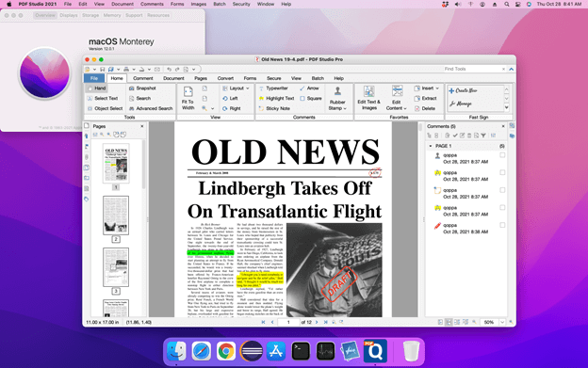Image resolution: width=588 pixels, height=368 pixels.
Task: Click Fit To Width
Action: 188,98
